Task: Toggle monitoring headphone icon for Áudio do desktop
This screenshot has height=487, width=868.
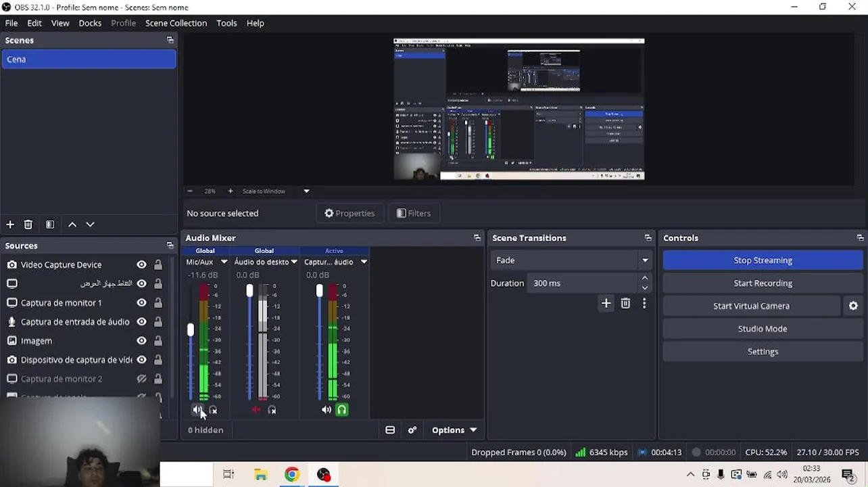Action: point(272,410)
